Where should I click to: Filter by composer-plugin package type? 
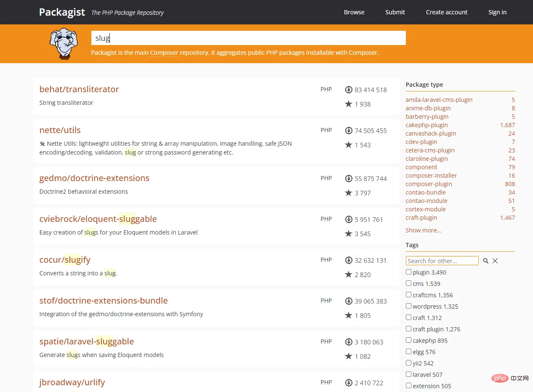click(429, 184)
